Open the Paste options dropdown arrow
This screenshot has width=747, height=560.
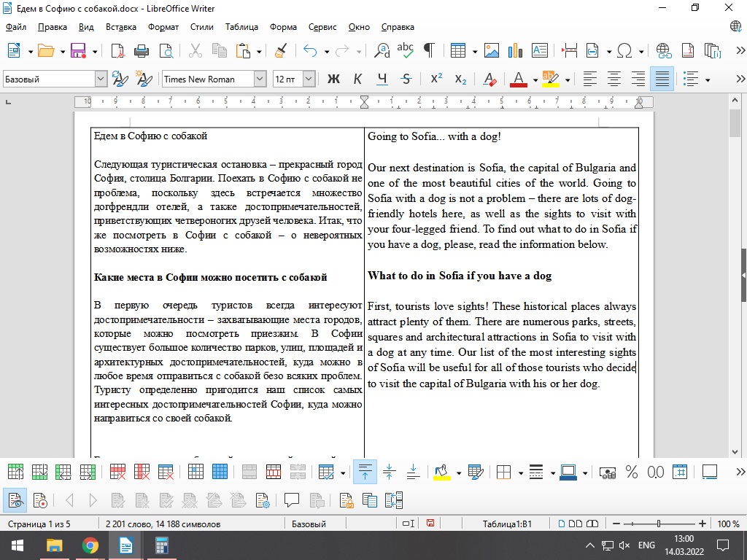coord(259,51)
